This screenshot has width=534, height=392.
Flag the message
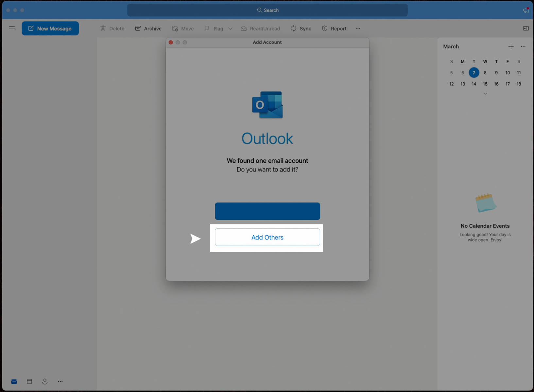pos(214,28)
